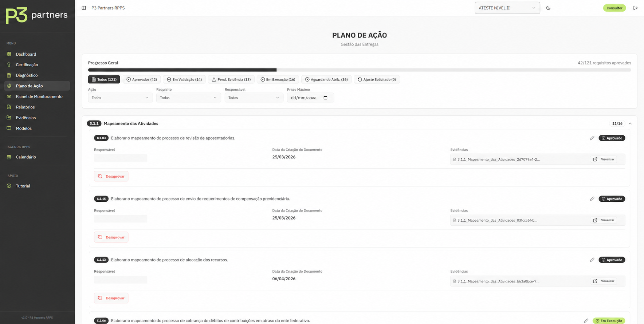
Task: Show Pend. Evidência (13) items
Action: click(231, 79)
